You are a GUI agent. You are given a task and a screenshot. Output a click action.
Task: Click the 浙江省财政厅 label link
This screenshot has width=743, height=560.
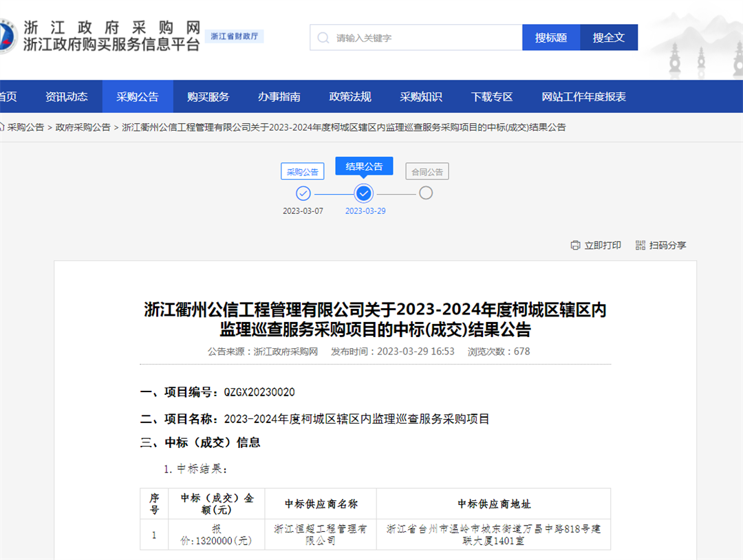tap(236, 35)
